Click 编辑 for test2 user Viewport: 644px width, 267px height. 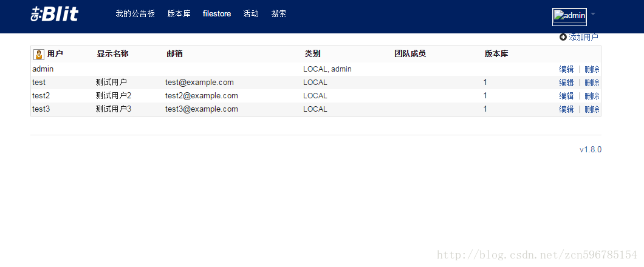(566, 96)
